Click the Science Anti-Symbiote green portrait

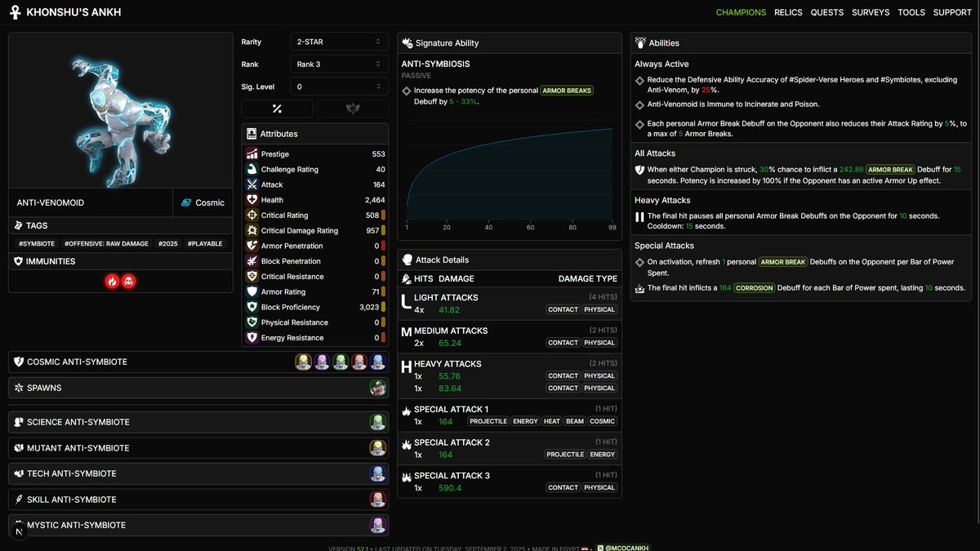click(x=377, y=422)
